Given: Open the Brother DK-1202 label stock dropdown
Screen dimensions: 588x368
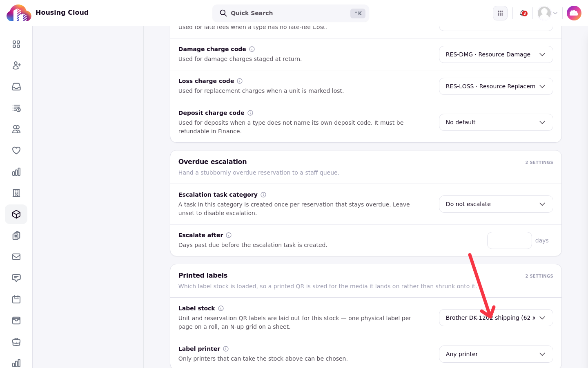Looking at the screenshot, I should [496, 318].
